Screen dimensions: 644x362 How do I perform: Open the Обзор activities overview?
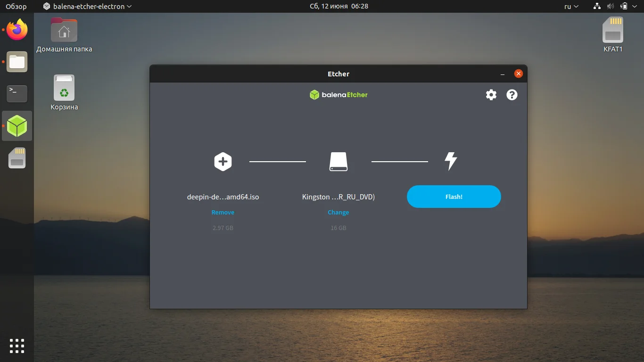click(x=16, y=7)
